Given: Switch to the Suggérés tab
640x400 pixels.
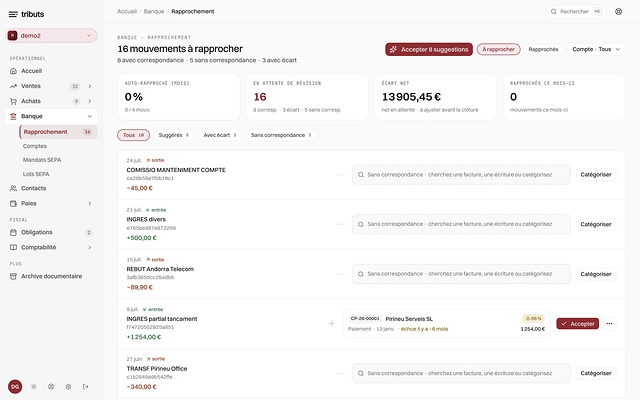Looking at the screenshot, I should click(x=173, y=135).
